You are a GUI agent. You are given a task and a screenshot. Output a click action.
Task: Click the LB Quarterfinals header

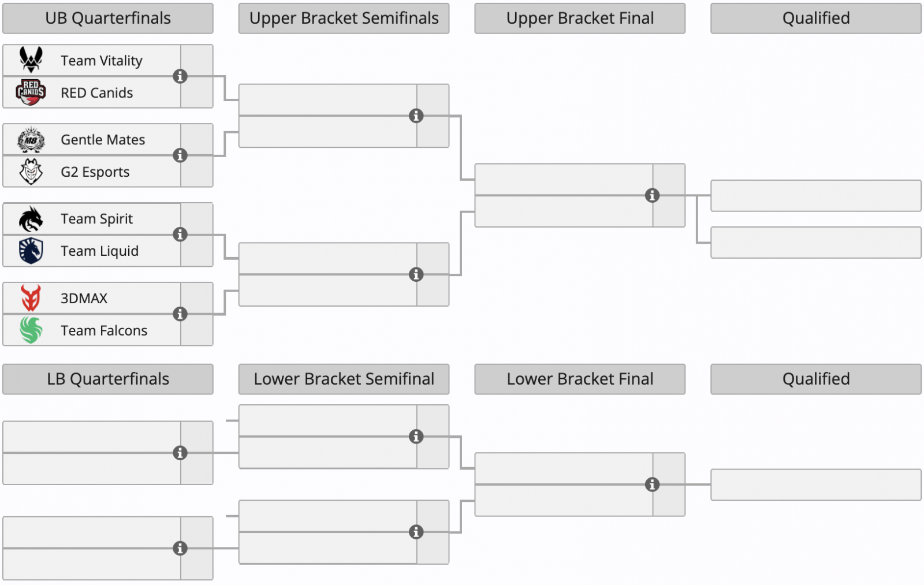pyautogui.click(x=108, y=379)
